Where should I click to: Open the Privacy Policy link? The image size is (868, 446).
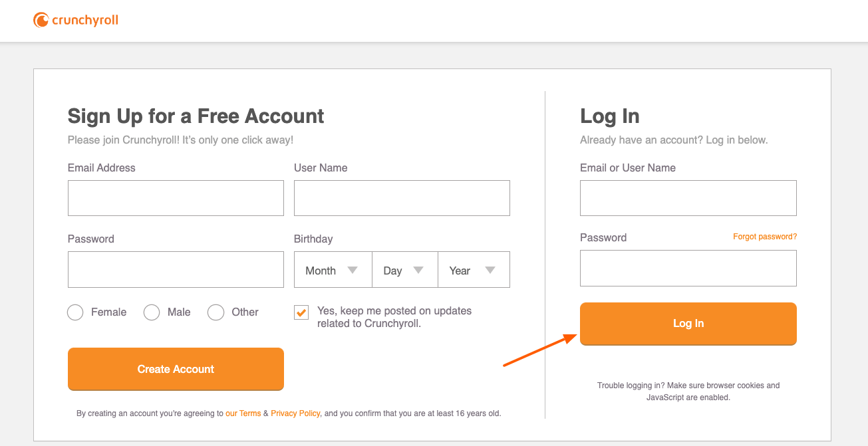[295, 413]
